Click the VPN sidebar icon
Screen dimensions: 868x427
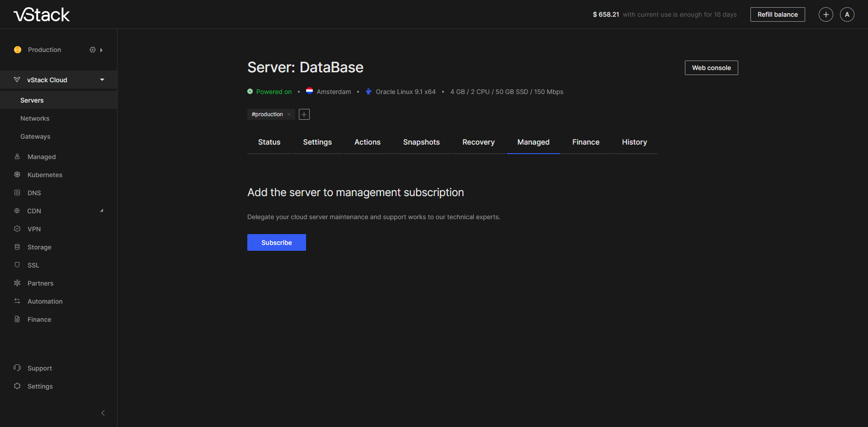click(17, 229)
